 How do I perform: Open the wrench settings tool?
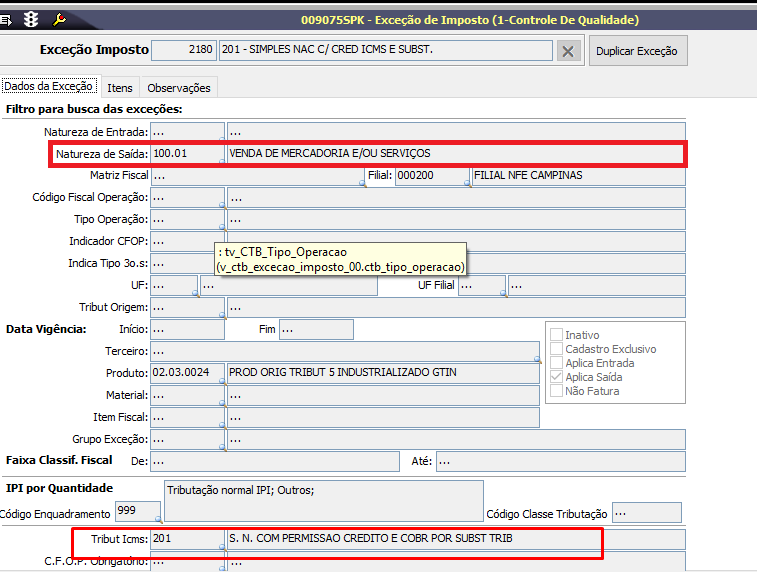pyautogui.click(x=59, y=19)
